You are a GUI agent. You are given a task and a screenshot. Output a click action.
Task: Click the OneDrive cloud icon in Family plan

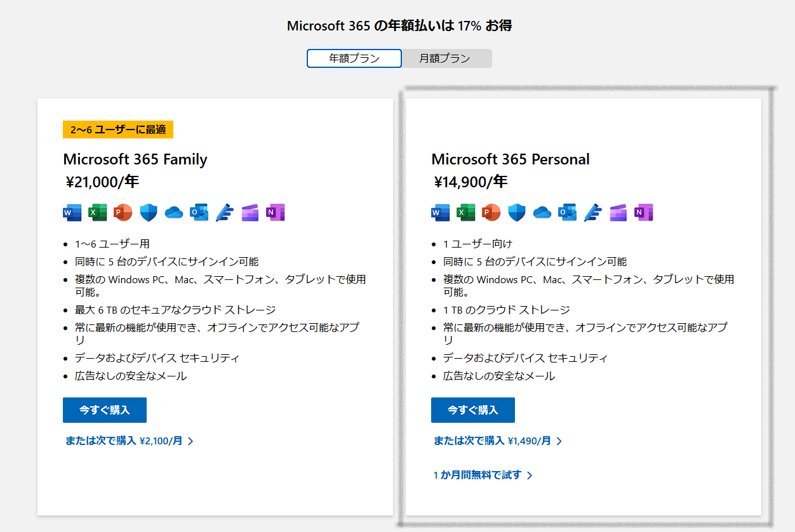tap(174, 213)
